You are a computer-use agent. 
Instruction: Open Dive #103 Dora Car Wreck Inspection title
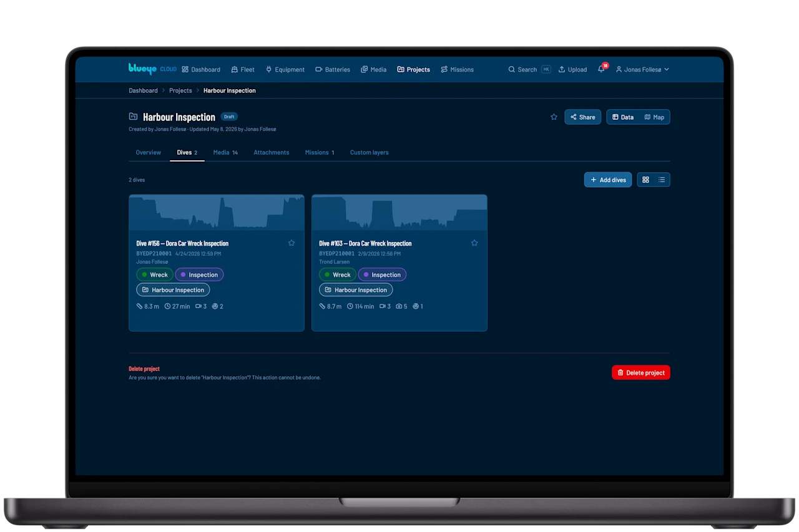[x=365, y=243]
